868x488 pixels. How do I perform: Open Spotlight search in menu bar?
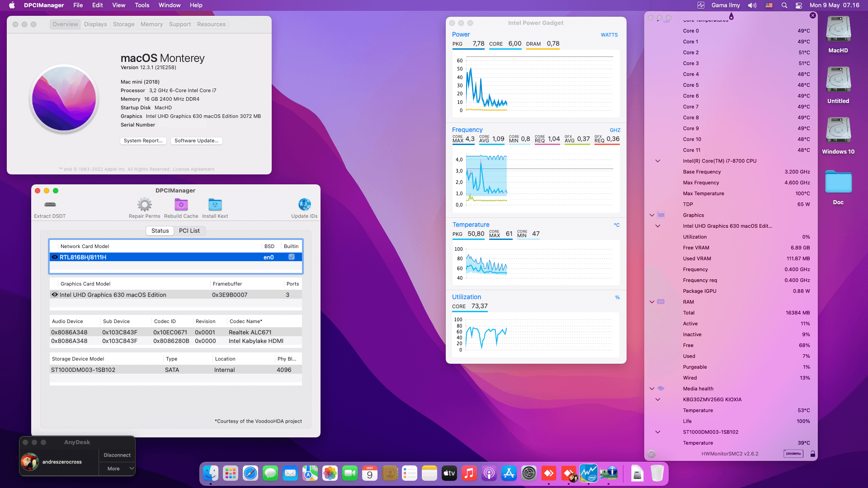click(784, 5)
